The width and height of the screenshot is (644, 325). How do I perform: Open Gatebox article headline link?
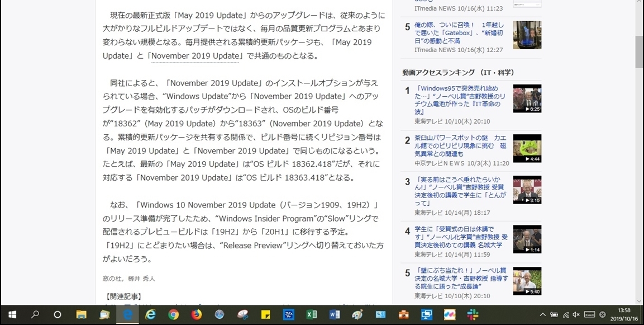[459, 33]
